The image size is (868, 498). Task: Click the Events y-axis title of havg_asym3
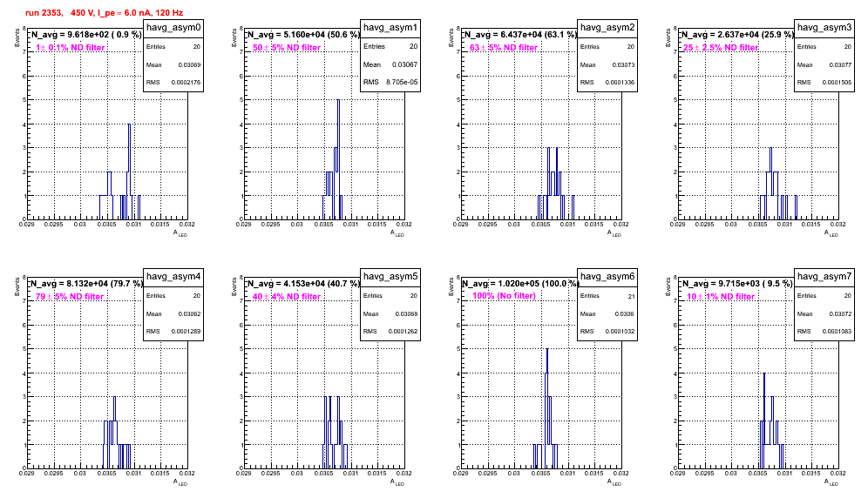click(668, 38)
